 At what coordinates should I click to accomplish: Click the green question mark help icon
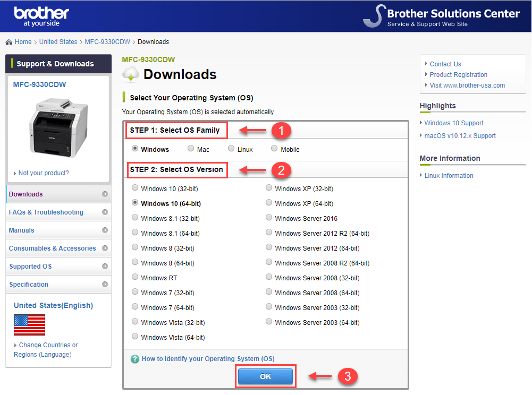[135, 359]
